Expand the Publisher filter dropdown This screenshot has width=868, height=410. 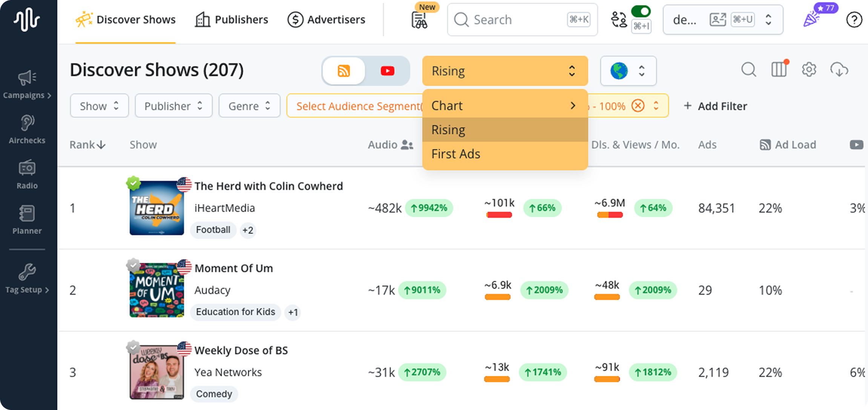click(x=173, y=106)
